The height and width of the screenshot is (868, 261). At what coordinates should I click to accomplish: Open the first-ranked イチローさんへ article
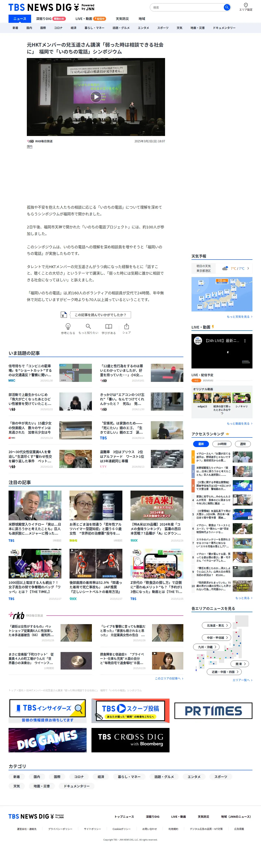click(222, 457)
